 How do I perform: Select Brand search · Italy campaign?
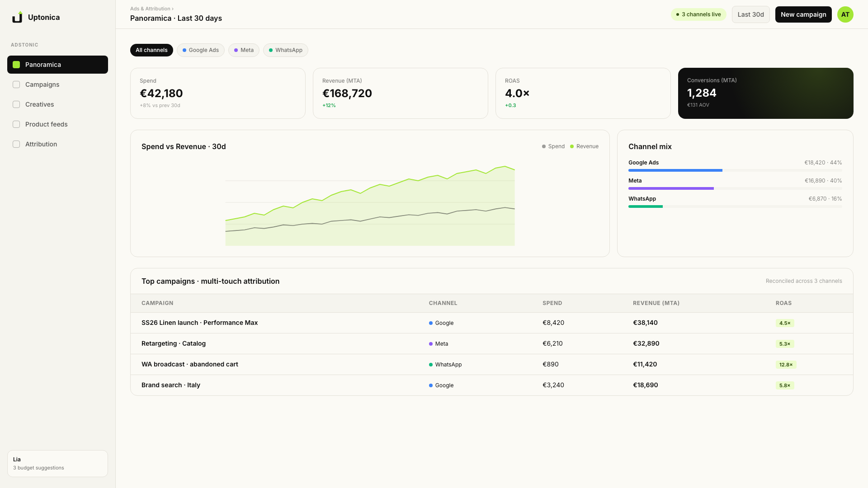[492, 385]
